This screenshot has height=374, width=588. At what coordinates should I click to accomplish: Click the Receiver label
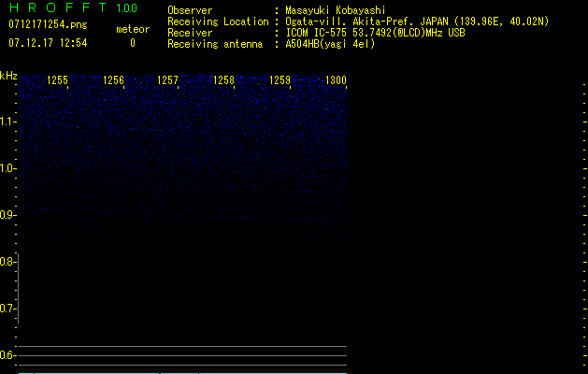tap(190, 33)
